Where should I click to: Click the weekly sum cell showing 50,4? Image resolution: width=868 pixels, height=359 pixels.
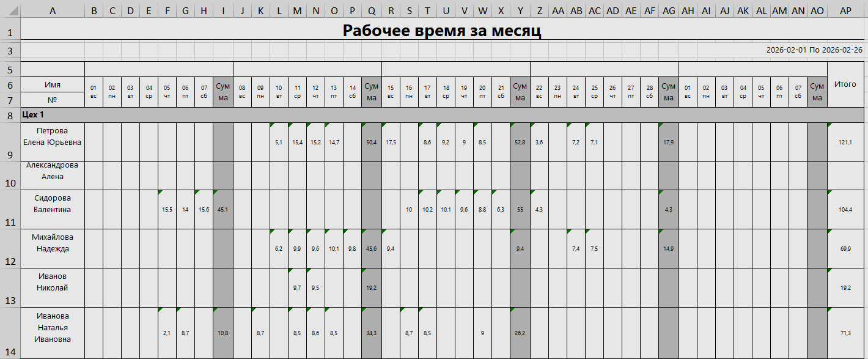pos(371,142)
